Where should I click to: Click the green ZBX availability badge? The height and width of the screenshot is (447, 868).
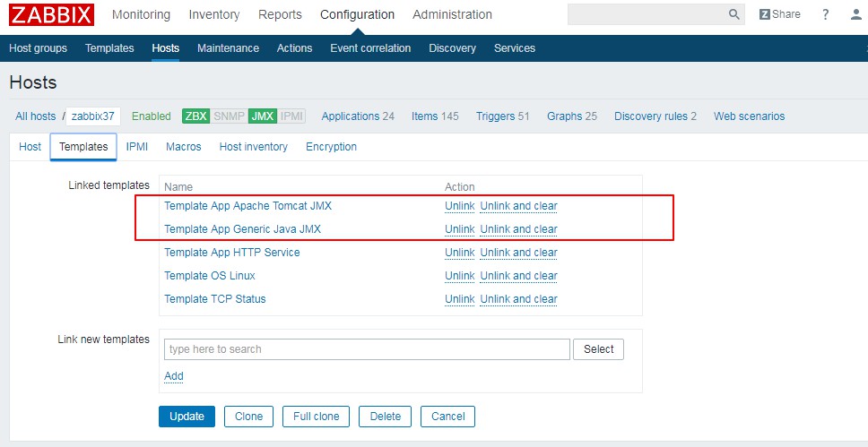pos(195,116)
